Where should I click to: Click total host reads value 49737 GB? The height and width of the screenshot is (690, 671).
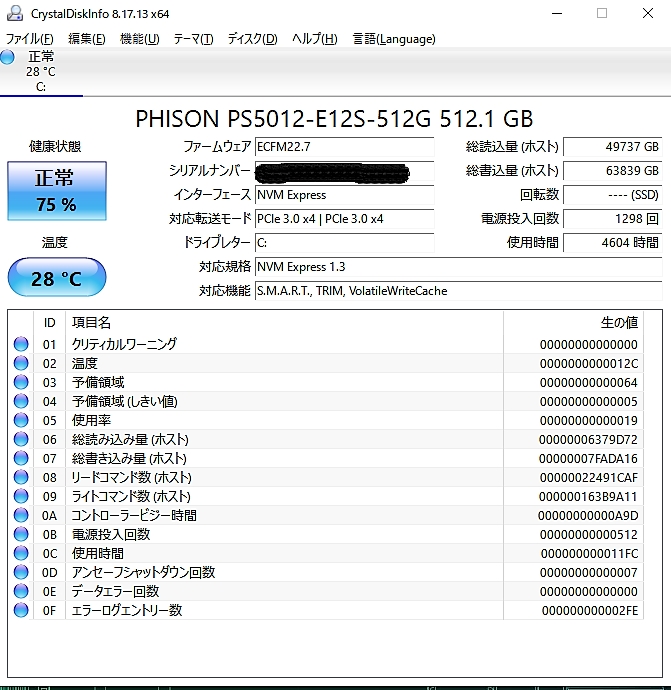(x=612, y=147)
